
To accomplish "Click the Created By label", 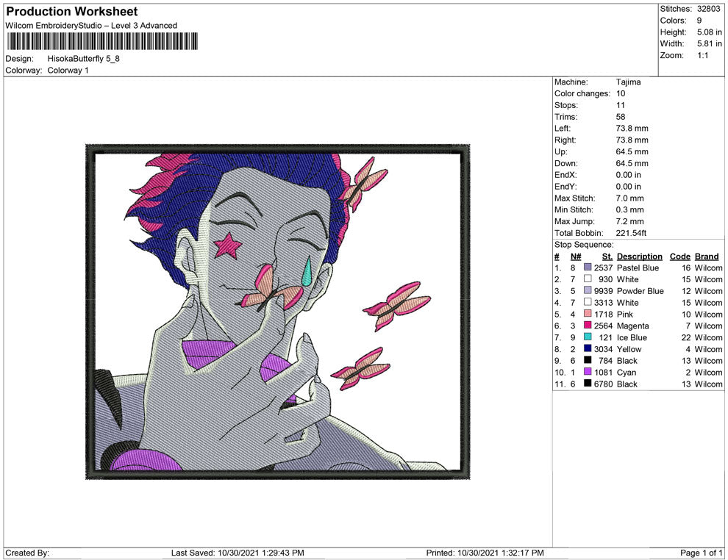I will click(x=27, y=553).
